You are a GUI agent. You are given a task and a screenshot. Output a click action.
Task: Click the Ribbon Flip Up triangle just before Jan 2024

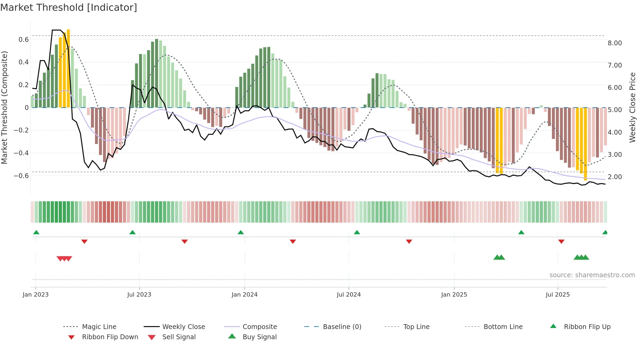[x=241, y=232]
